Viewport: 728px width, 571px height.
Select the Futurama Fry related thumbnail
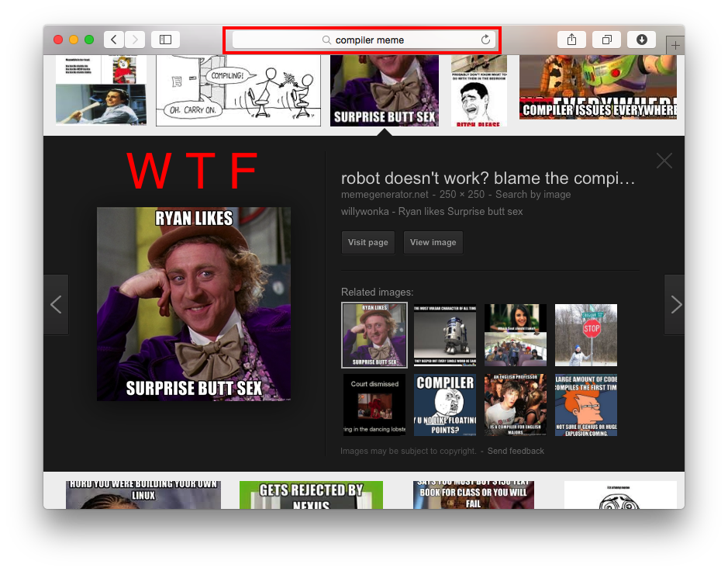(x=586, y=405)
